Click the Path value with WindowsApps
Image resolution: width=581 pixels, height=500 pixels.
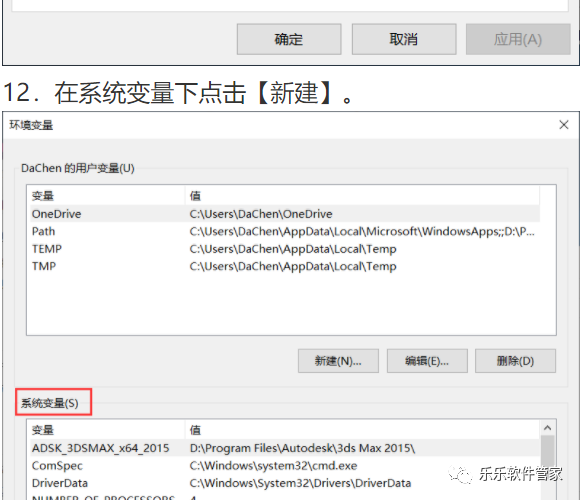click(362, 231)
